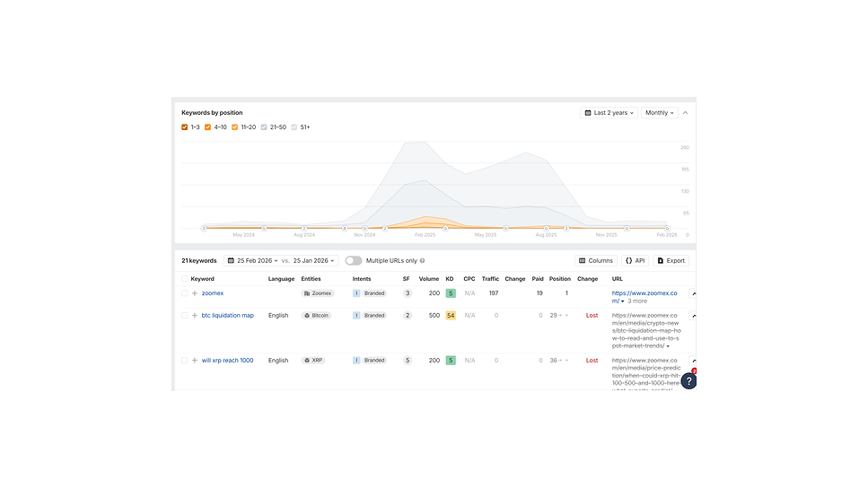
Task: Open the btc liquidation map keyword link
Action: 227,316
